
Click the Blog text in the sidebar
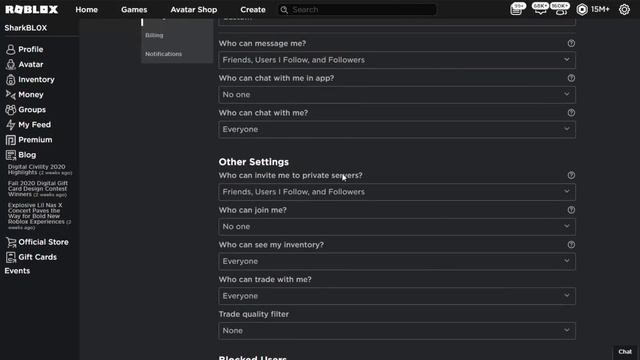27,155
